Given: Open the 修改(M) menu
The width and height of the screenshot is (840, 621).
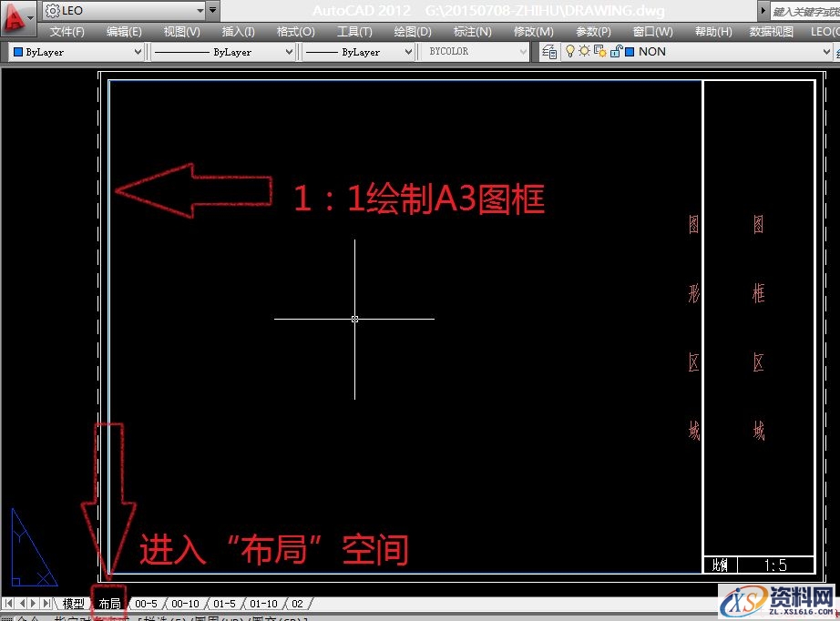Looking at the screenshot, I should point(534,30).
